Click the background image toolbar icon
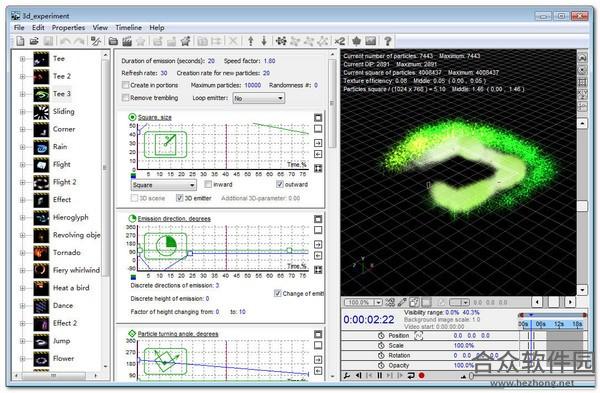The width and height of the screenshot is (600, 393). 370,41
